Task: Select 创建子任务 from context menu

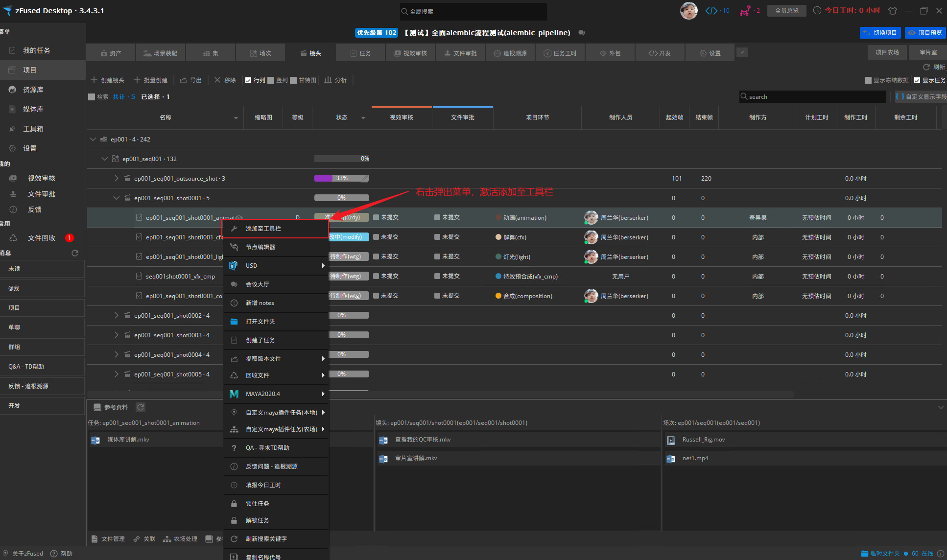Action: coord(276,340)
